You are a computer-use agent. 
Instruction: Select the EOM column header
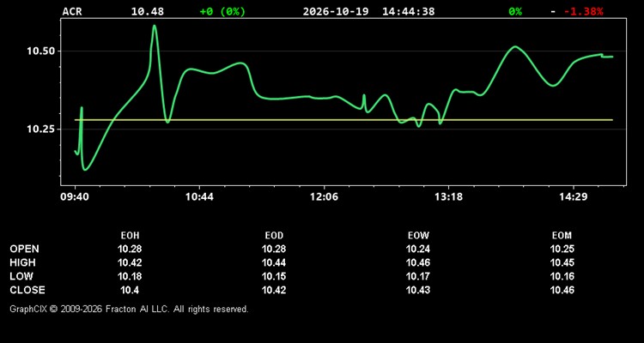coord(562,236)
